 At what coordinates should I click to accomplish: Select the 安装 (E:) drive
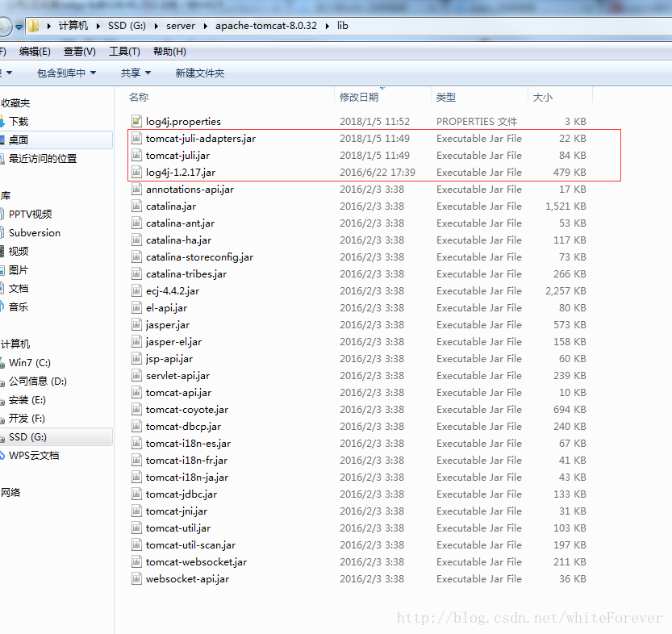coord(27,399)
